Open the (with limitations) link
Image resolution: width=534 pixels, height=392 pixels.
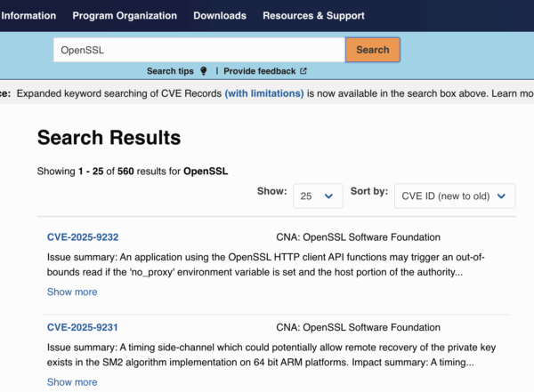point(264,93)
